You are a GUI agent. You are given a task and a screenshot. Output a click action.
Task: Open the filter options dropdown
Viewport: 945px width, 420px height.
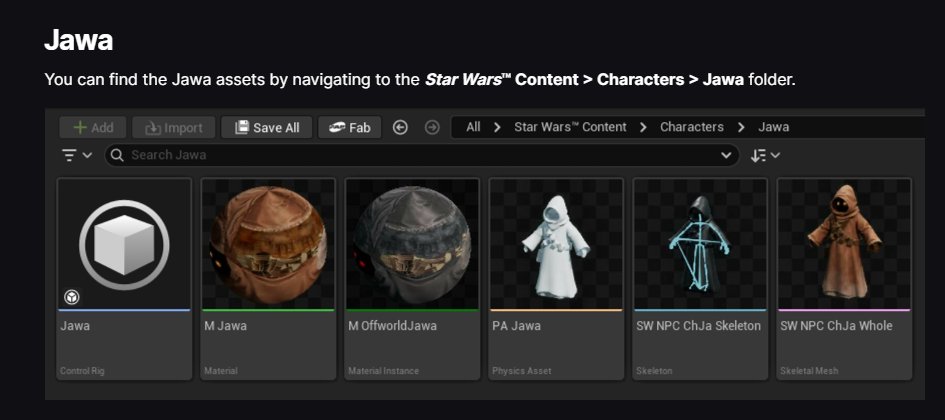[77, 155]
